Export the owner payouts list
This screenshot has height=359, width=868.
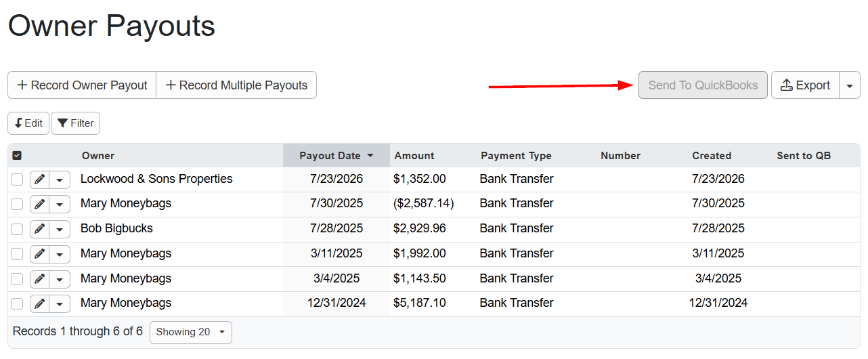pos(805,85)
